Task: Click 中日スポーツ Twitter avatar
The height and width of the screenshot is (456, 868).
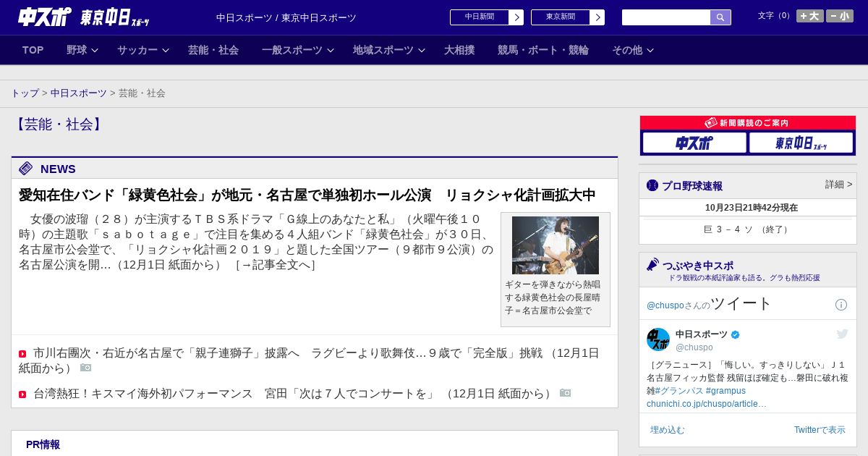Action: (x=658, y=339)
